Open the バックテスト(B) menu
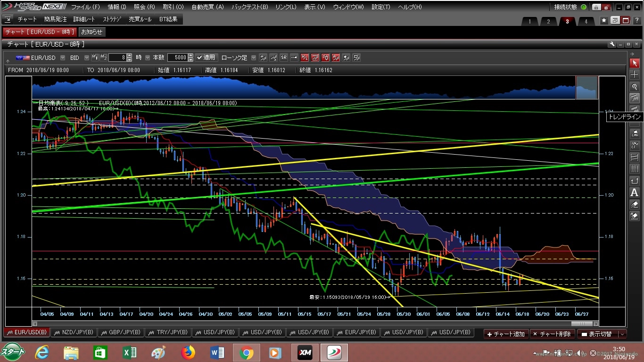This screenshot has height=362, width=644. tap(250, 7)
